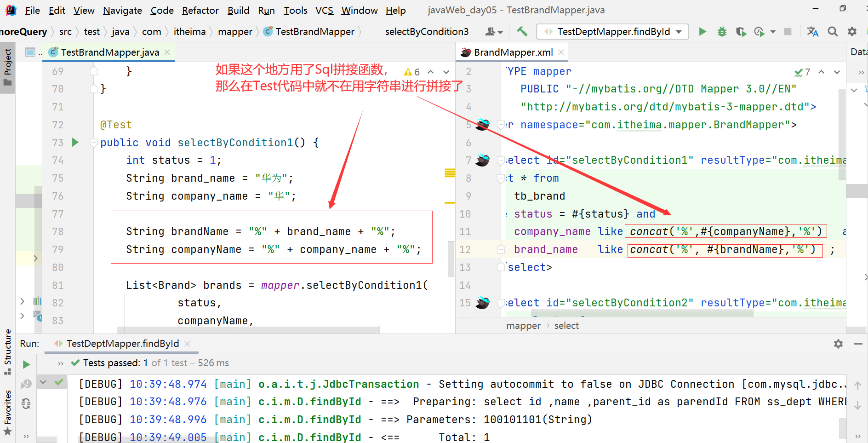This screenshot has width=868, height=443.
Task: Click the rerun failed tests icon
Action: tap(26, 384)
